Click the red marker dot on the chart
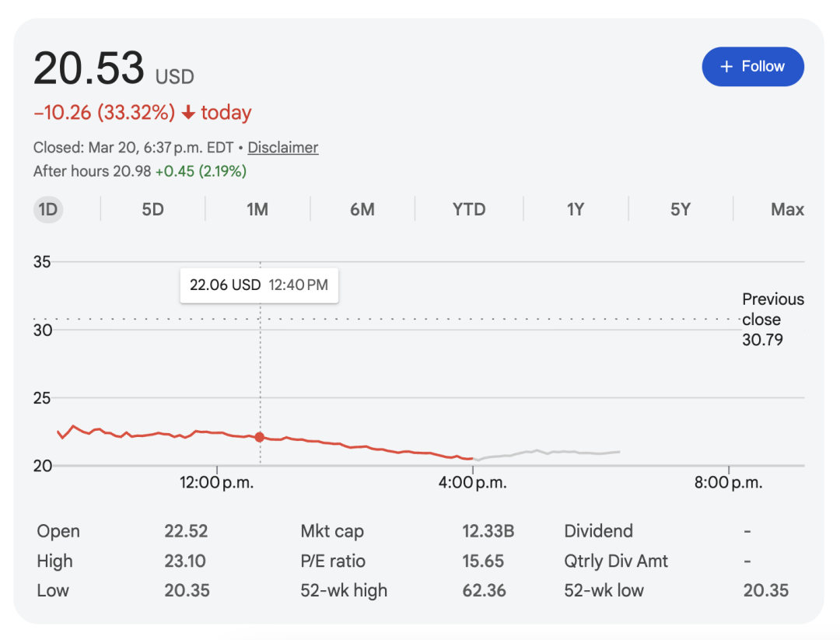 point(259,437)
